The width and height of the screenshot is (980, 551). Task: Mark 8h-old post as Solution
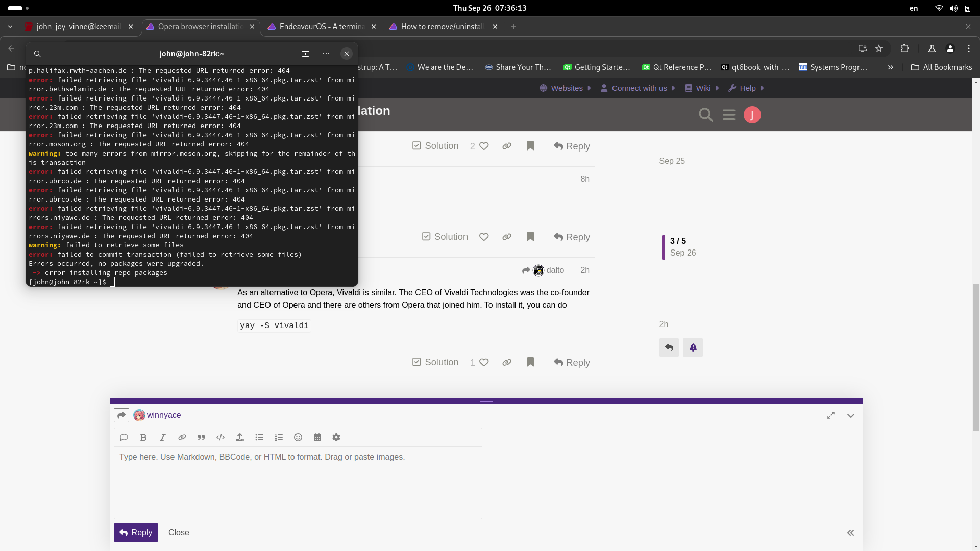click(445, 237)
